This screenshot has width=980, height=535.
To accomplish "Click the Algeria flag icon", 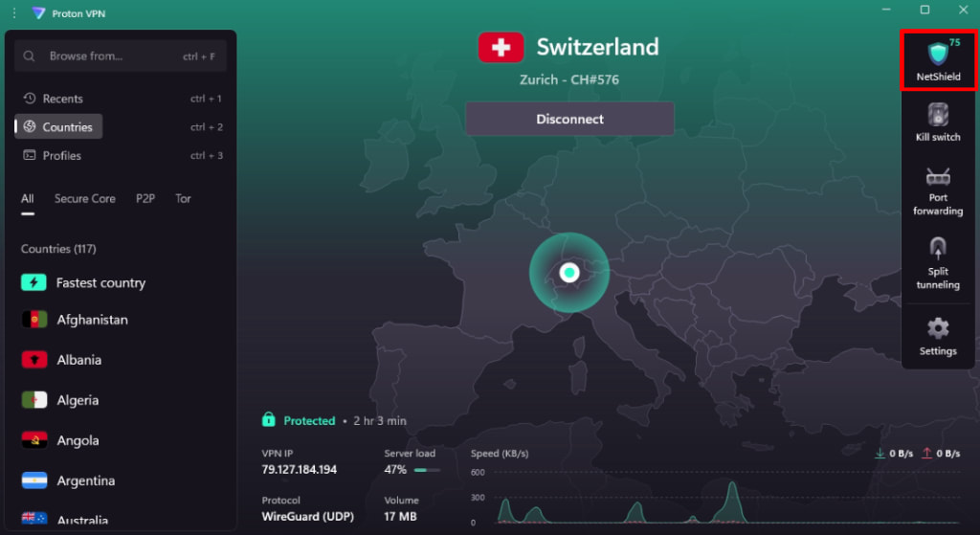I will click(x=34, y=400).
